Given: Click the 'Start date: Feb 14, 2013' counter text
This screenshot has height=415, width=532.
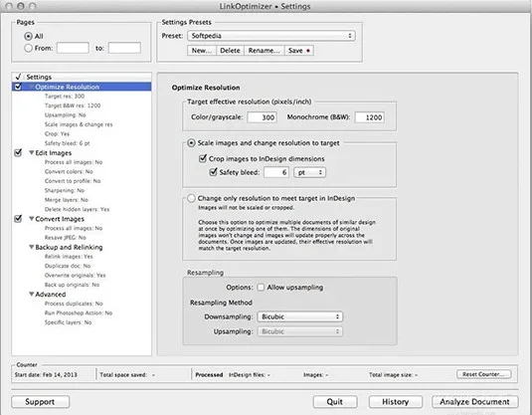Looking at the screenshot, I should click(46, 374).
